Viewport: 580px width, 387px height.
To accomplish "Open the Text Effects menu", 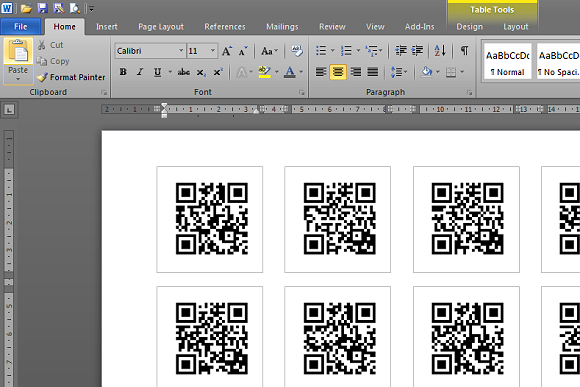I will click(x=244, y=72).
